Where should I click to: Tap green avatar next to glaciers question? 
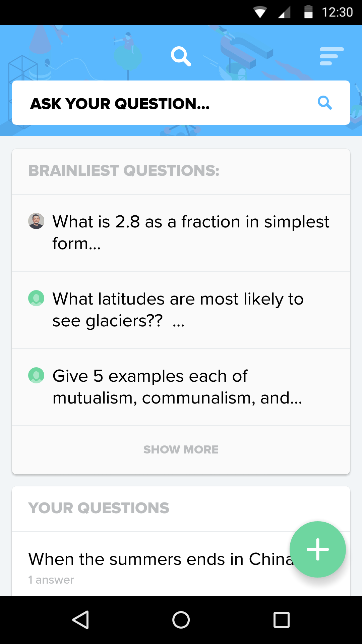pyautogui.click(x=36, y=298)
